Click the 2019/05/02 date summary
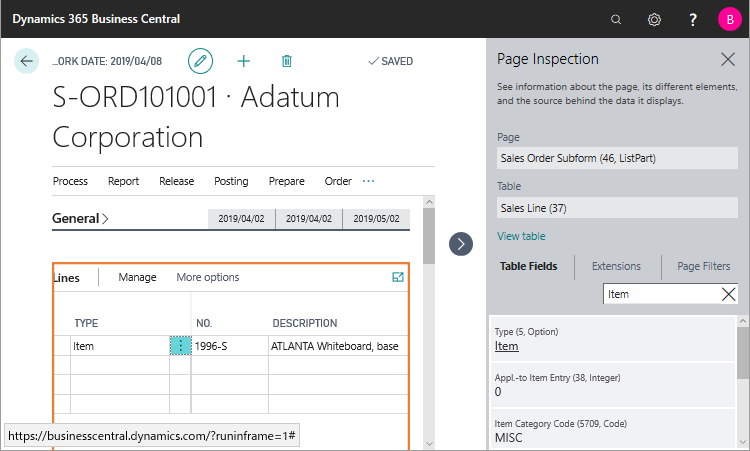This screenshot has height=451, width=750. point(376,219)
